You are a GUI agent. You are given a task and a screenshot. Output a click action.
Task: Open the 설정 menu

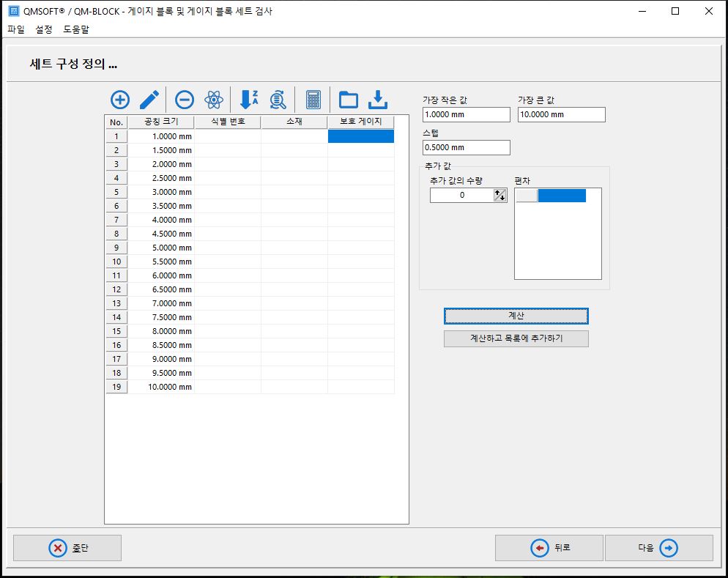click(44, 29)
